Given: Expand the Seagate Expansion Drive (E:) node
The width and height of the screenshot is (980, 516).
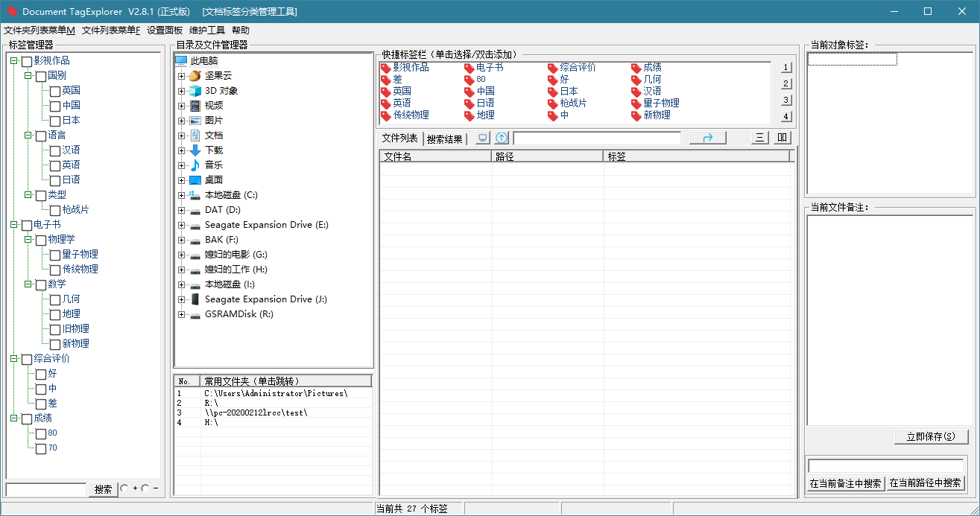Looking at the screenshot, I should coord(181,225).
